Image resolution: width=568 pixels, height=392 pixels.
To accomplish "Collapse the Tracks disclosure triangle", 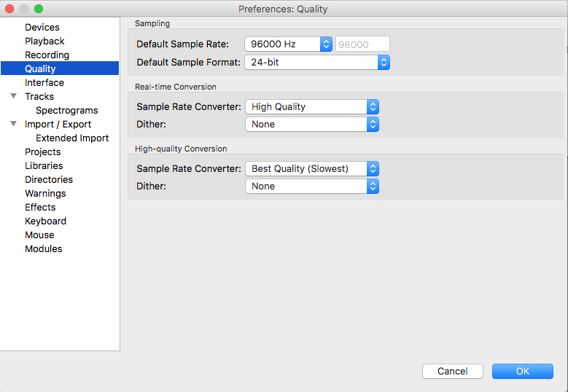I will click(x=13, y=96).
